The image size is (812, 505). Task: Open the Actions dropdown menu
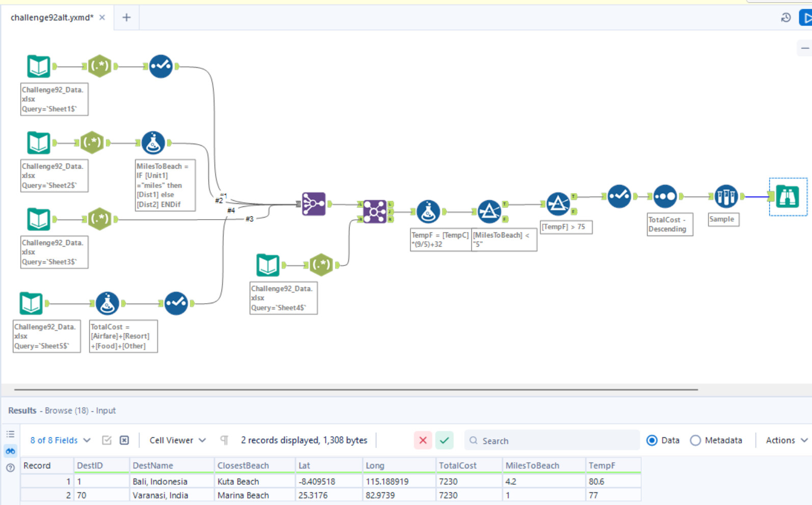(786, 440)
